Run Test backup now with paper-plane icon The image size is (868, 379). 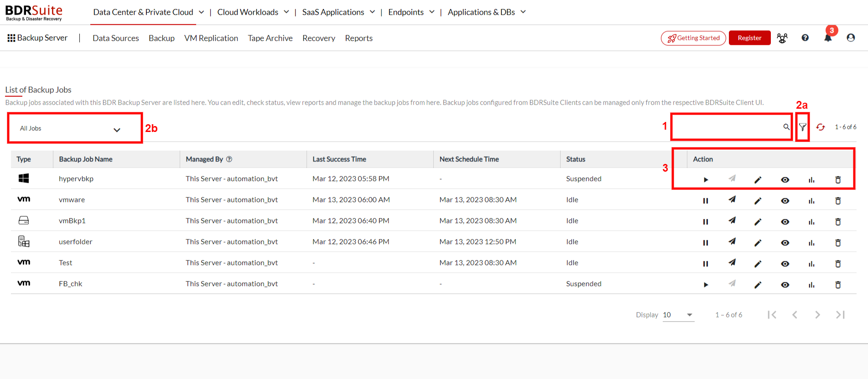pyautogui.click(x=732, y=263)
